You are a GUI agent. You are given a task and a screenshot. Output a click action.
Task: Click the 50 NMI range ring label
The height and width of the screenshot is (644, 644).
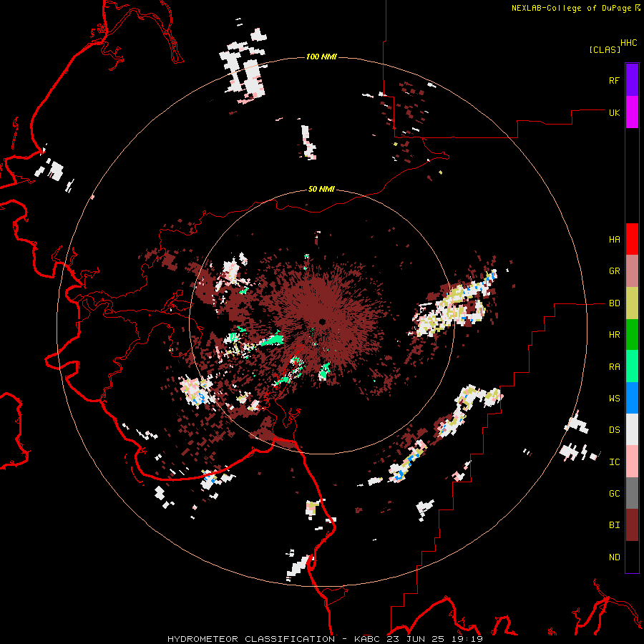coord(321,190)
